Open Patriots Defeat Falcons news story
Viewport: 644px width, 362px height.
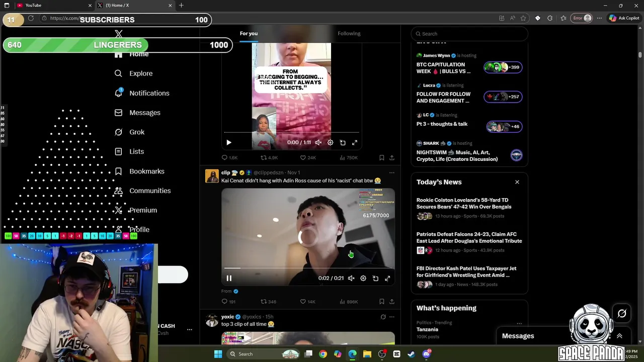click(469, 242)
